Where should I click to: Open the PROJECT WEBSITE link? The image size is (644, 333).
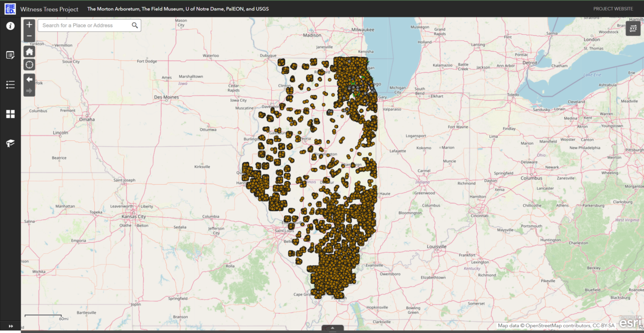(x=613, y=9)
